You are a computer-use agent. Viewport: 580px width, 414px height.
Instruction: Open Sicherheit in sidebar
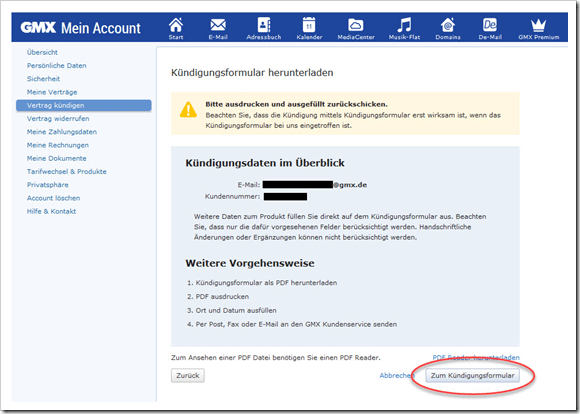click(x=43, y=79)
